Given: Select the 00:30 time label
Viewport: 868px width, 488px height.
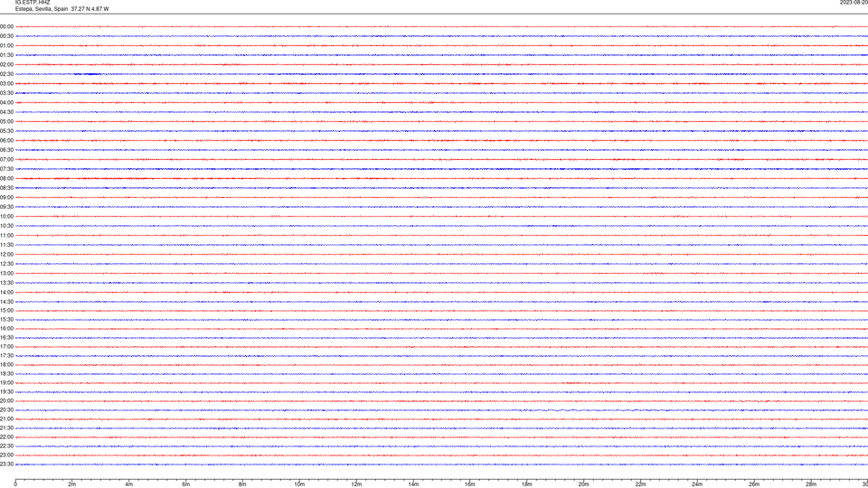Looking at the screenshot, I should click(x=6, y=36).
